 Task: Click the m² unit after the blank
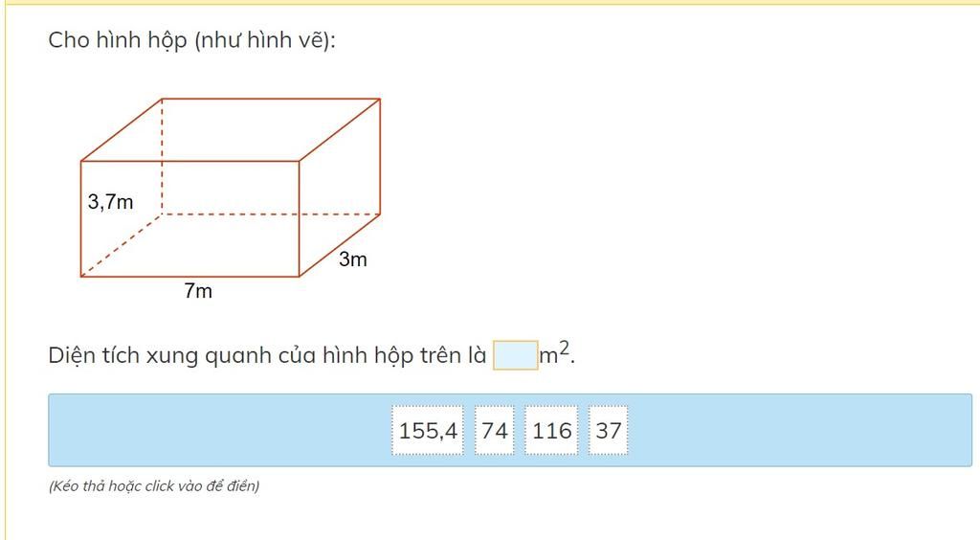(x=554, y=353)
